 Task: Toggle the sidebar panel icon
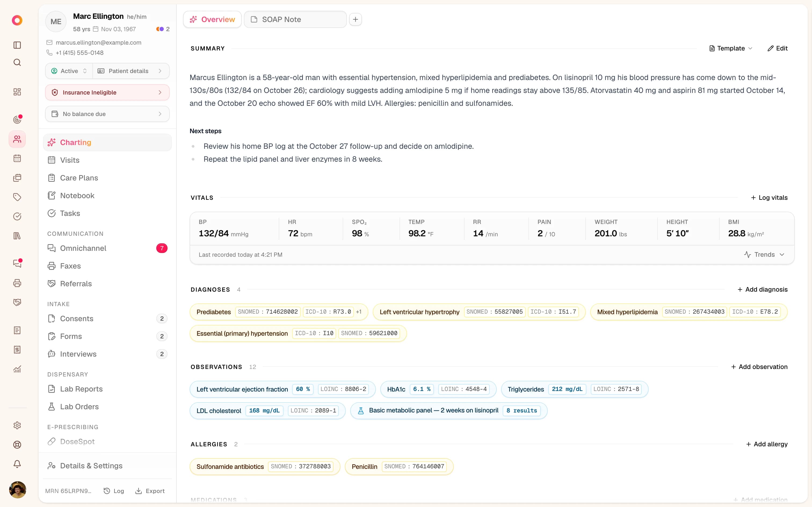pyautogui.click(x=17, y=45)
